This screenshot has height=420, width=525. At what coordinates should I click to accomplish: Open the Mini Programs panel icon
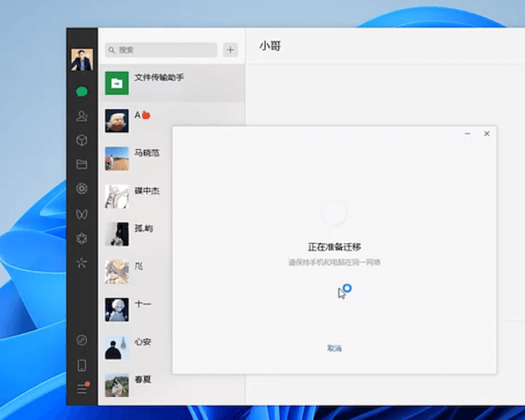81,340
